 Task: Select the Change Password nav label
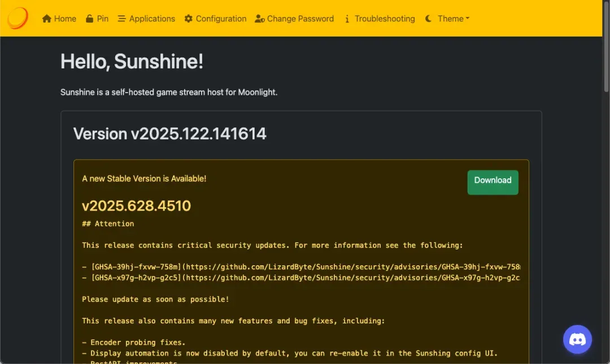[x=300, y=19]
